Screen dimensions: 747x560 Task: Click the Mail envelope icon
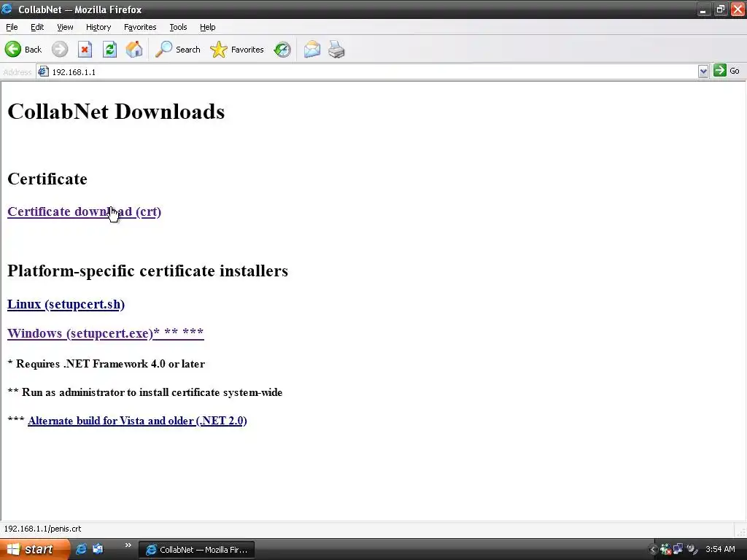(312, 49)
